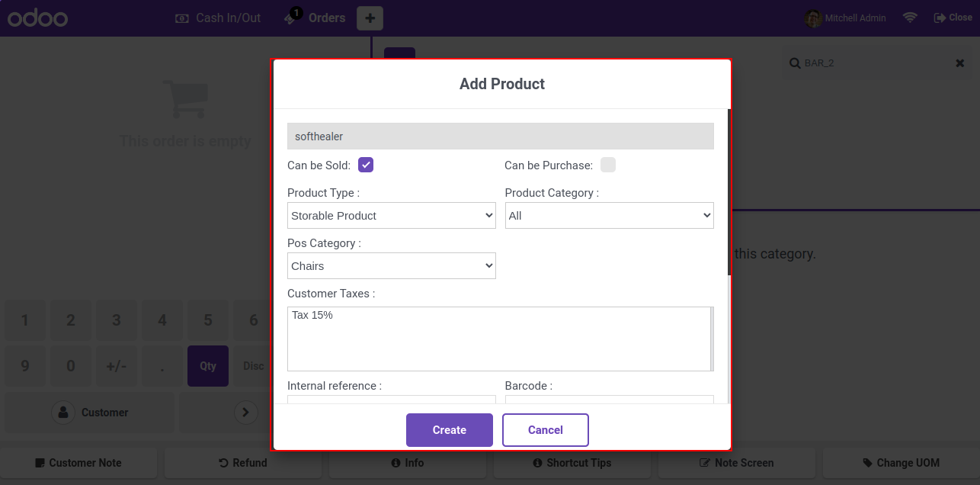Select the Disc mode button
This screenshot has width=980, height=485.
click(254, 366)
